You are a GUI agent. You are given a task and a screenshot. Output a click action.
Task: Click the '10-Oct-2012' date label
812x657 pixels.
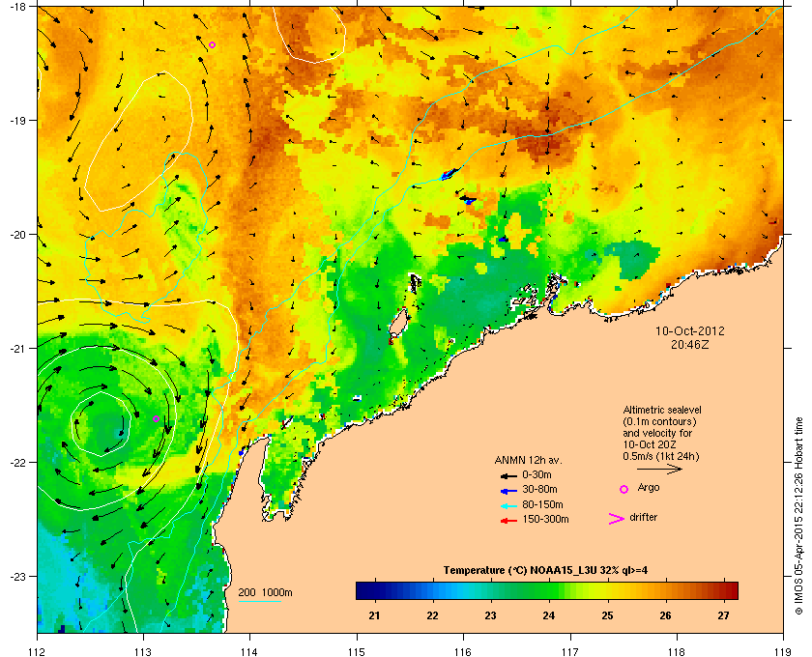tap(690, 330)
